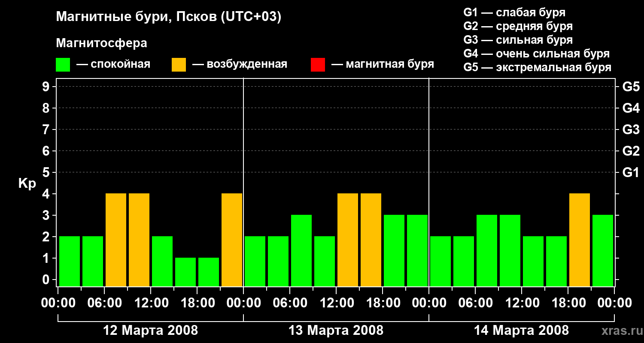Click the 12 March 12:00–15:00 green bar

click(x=162, y=261)
